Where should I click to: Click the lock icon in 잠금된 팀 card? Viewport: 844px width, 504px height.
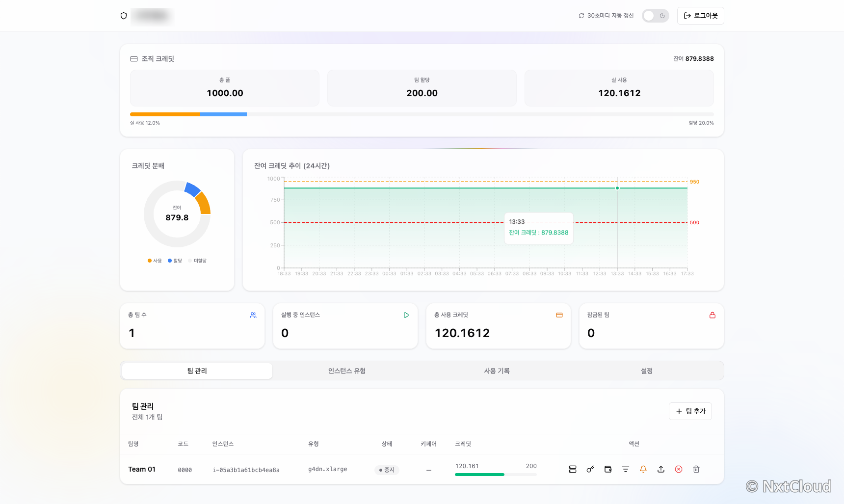click(712, 315)
